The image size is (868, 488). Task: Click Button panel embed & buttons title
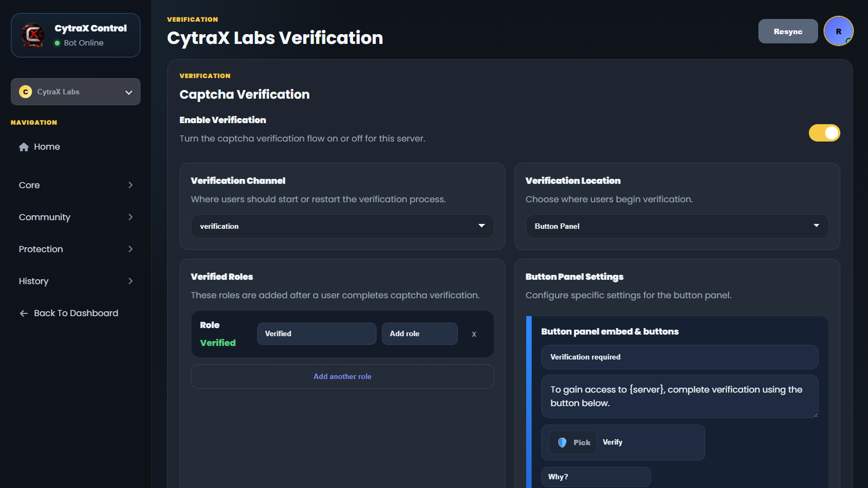(610, 332)
